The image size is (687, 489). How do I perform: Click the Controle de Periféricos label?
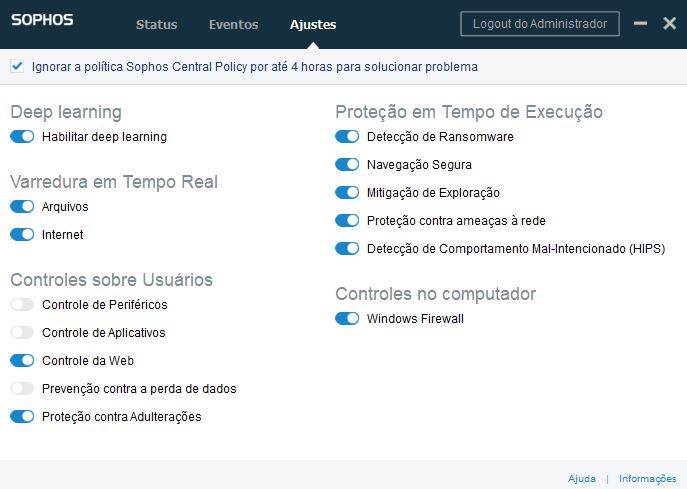coord(105,305)
